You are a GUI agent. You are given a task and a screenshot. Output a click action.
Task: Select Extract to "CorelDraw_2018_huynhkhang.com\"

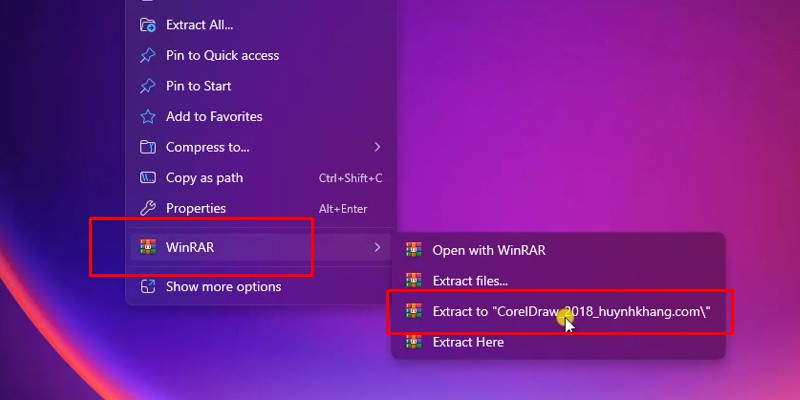coord(558,311)
